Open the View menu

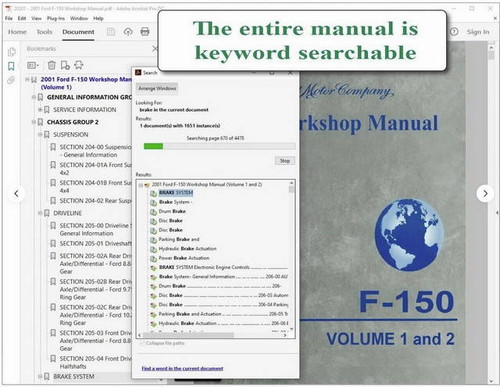tap(36, 18)
